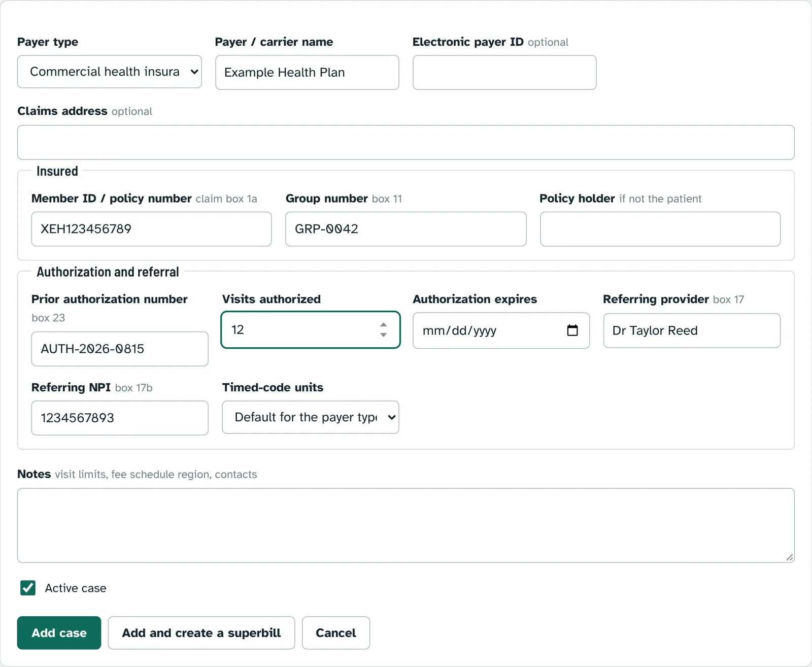
Task: Click the Notes label
Action: pos(34,474)
